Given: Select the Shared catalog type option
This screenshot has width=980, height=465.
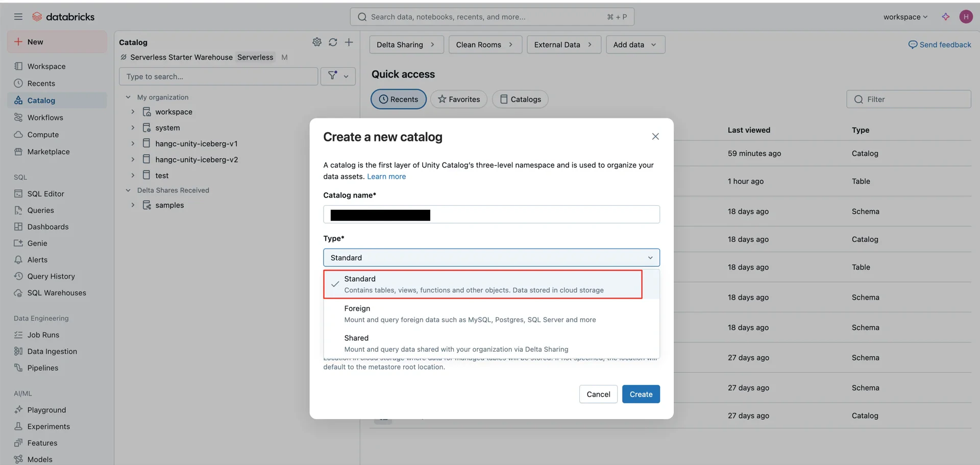Looking at the screenshot, I should click(492, 344).
